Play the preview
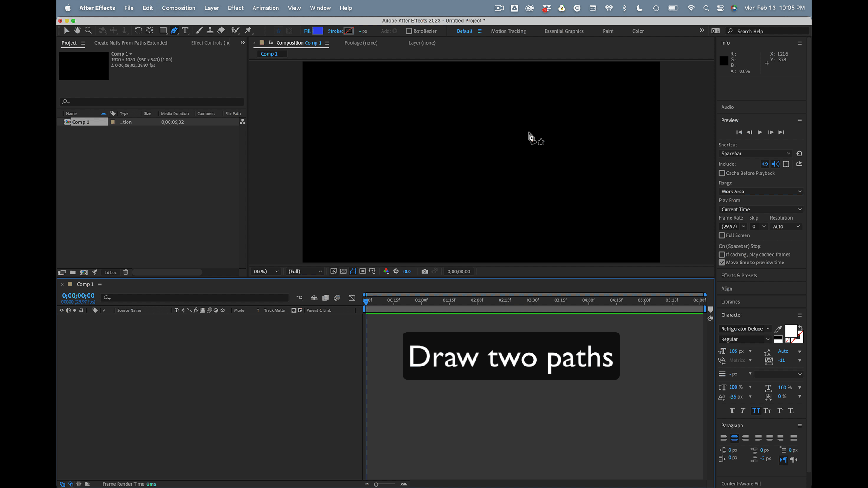This screenshot has width=868, height=488. click(760, 132)
